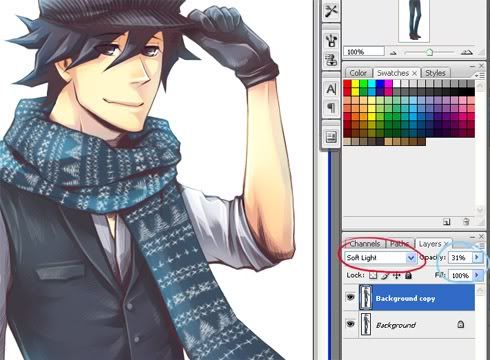Switch to the Color tab

coord(358,73)
